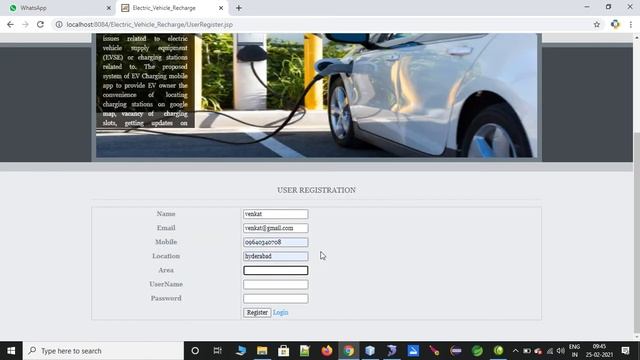View site information icon in address bar
Image resolution: width=640 pixels, height=360 pixels.
(x=59, y=24)
